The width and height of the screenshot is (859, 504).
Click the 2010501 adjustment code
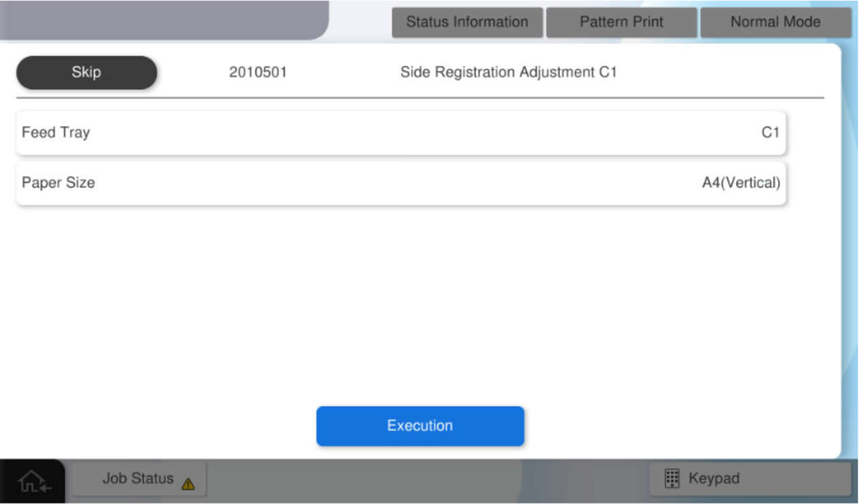[x=257, y=72]
